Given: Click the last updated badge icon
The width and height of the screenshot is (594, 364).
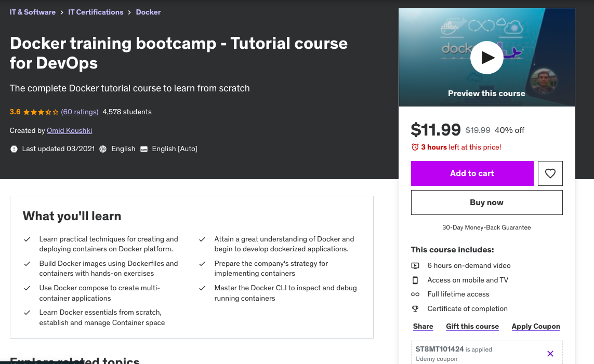Looking at the screenshot, I should [14, 149].
